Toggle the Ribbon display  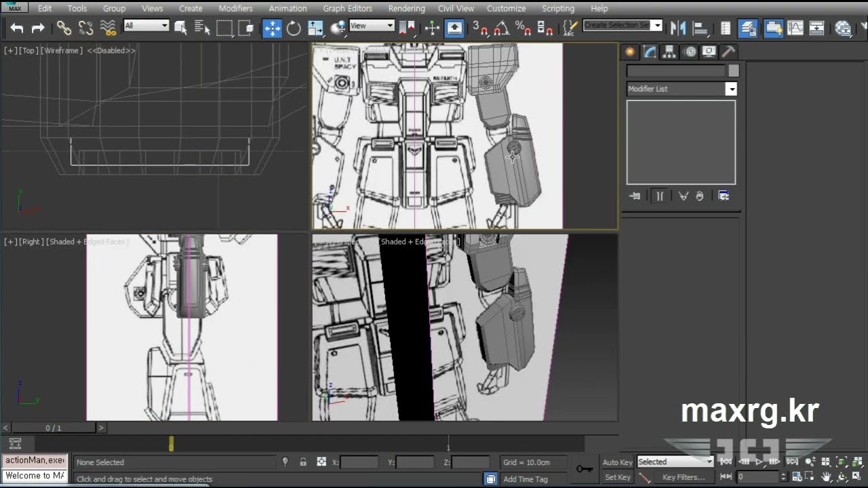774,28
